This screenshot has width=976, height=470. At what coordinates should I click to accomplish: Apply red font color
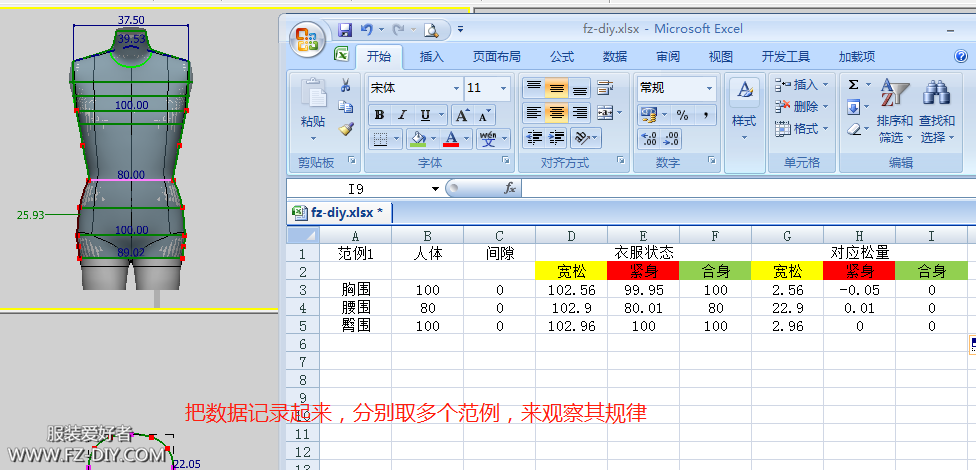click(451, 138)
